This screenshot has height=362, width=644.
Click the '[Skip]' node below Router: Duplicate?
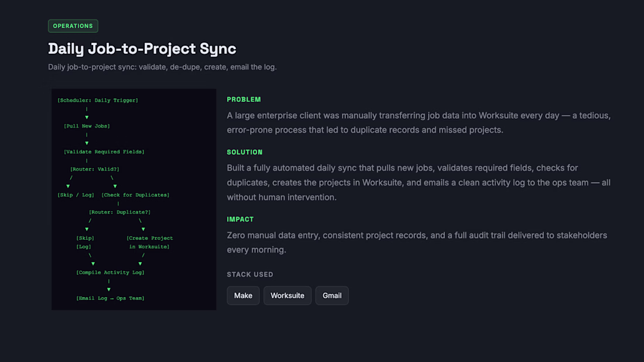point(85,238)
